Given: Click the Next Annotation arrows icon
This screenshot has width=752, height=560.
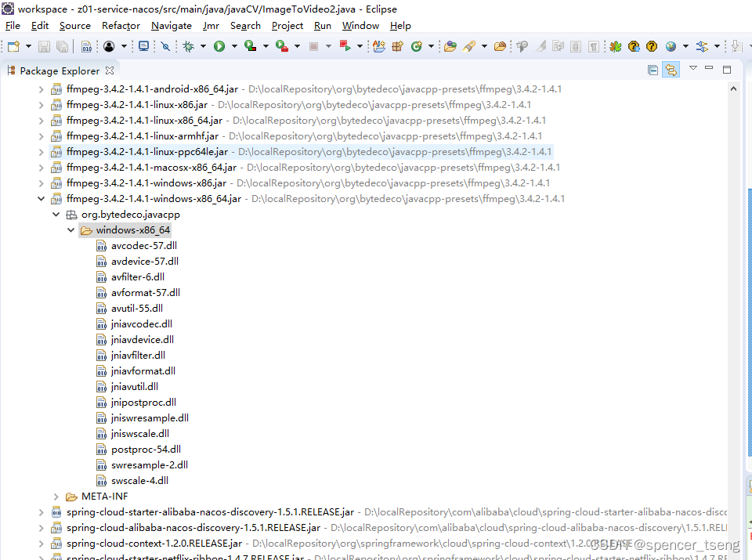Looking at the screenshot, I should click(x=702, y=46).
